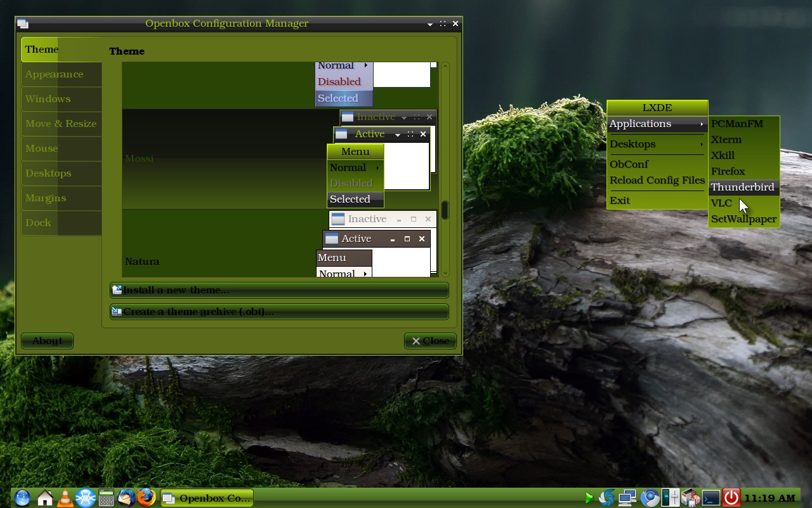Click the window icon in Openbox titlebar
Image resolution: width=812 pixels, height=508 pixels.
pyautogui.click(x=23, y=24)
